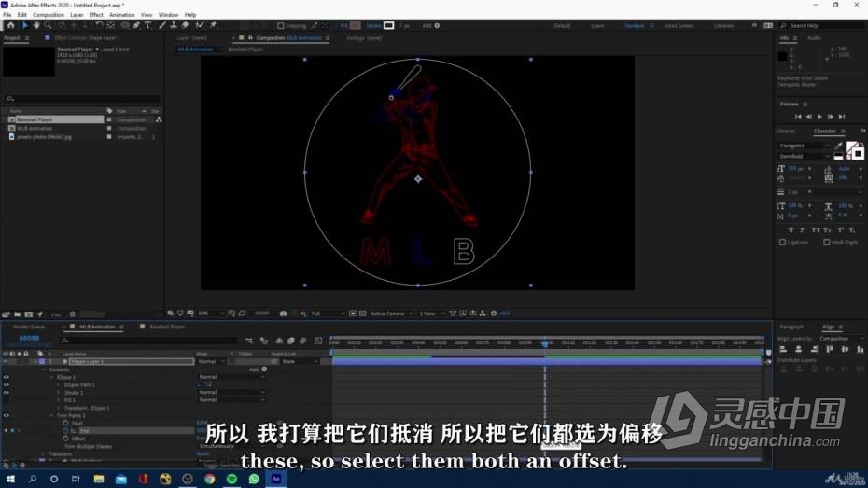Viewport: 868px width, 488px height.
Task: Toggle motion blur enable icon in timeline
Action: coord(302,341)
